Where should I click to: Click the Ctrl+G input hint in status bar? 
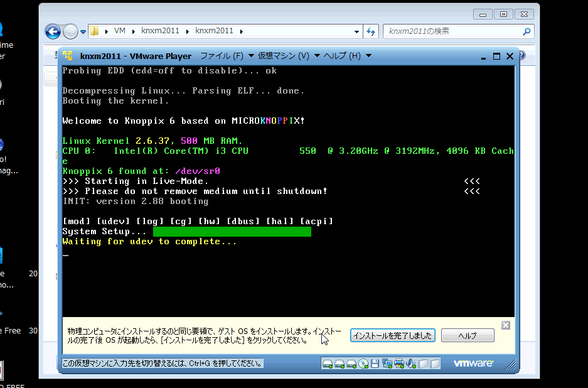[162, 364]
